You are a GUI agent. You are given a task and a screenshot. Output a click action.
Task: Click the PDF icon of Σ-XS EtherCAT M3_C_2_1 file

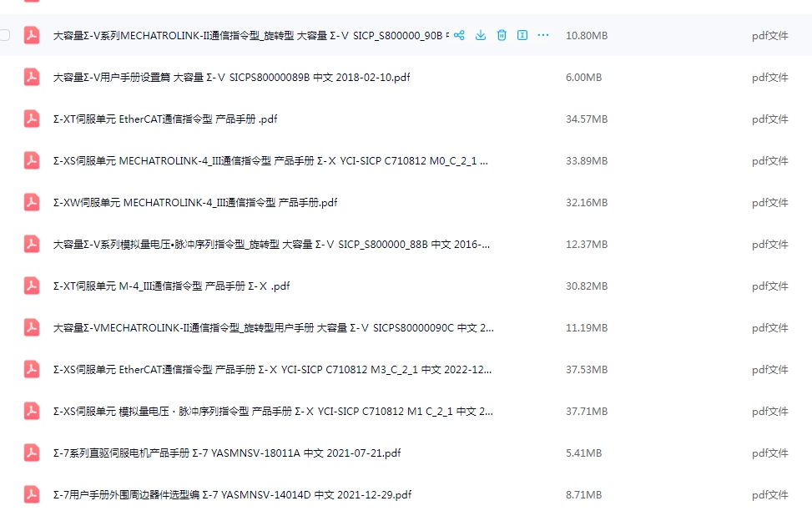pyautogui.click(x=32, y=369)
